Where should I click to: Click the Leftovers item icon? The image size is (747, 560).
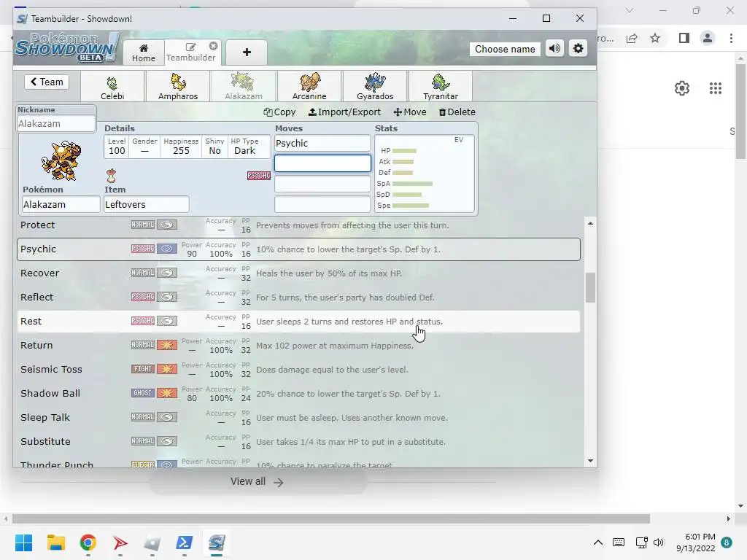pos(111,176)
